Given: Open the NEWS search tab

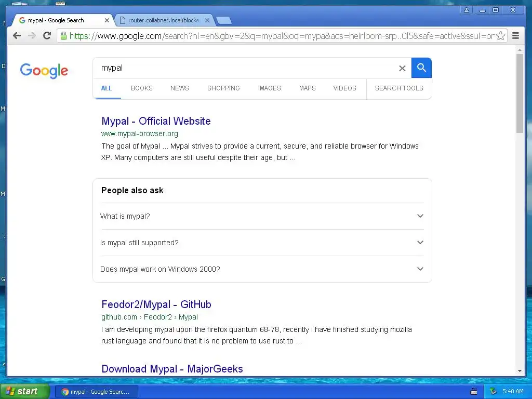Looking at the screenshot, I should (179, 88).
